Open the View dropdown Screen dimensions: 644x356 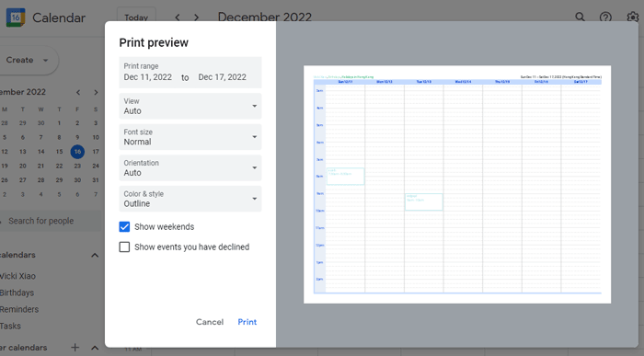click(x=190, y=106)
